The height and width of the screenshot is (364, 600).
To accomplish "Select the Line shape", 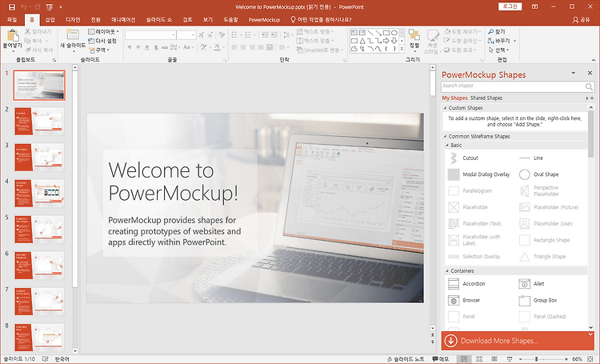I will pyautogui.click(x=531, y=158).
